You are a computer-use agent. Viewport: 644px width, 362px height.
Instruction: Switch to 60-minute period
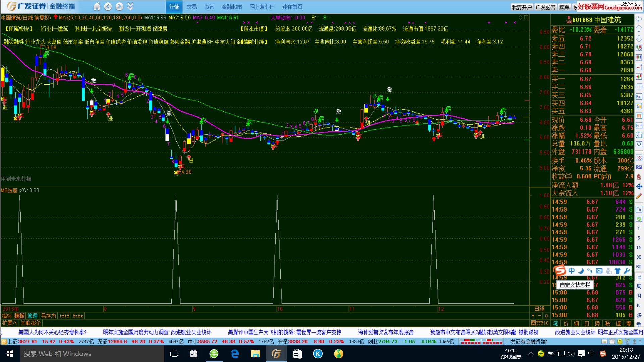(639, 267)
